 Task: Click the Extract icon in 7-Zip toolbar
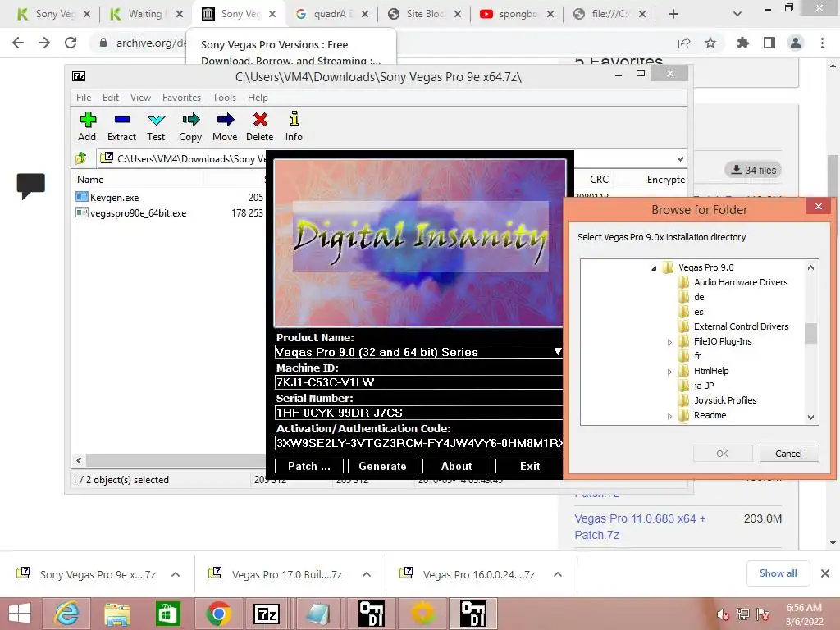click(x=122, y=120)
